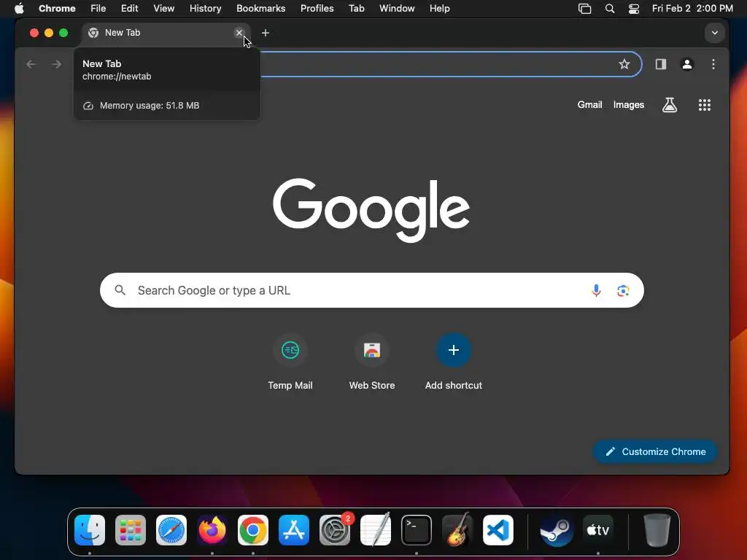
Task: Open Finder from the Dock
Action: pos(90,530)
